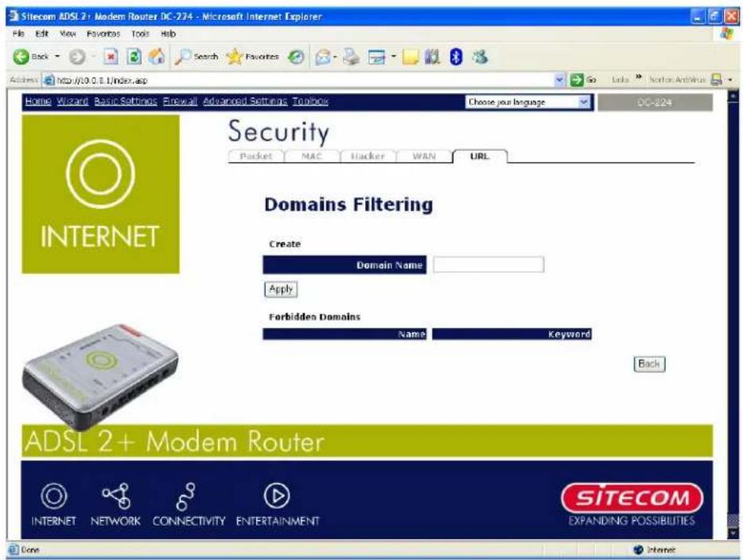Screen dimensions: 743x560
Task: Click the large INTERNET banner
Action: 100,194
